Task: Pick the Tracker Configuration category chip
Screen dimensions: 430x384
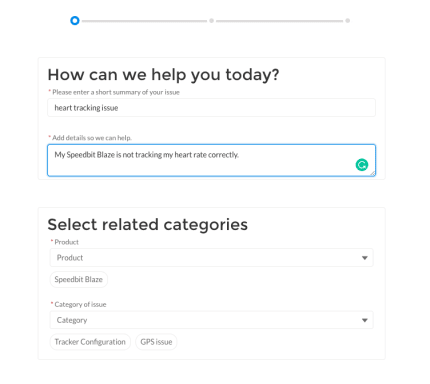Action: (90, 342)
